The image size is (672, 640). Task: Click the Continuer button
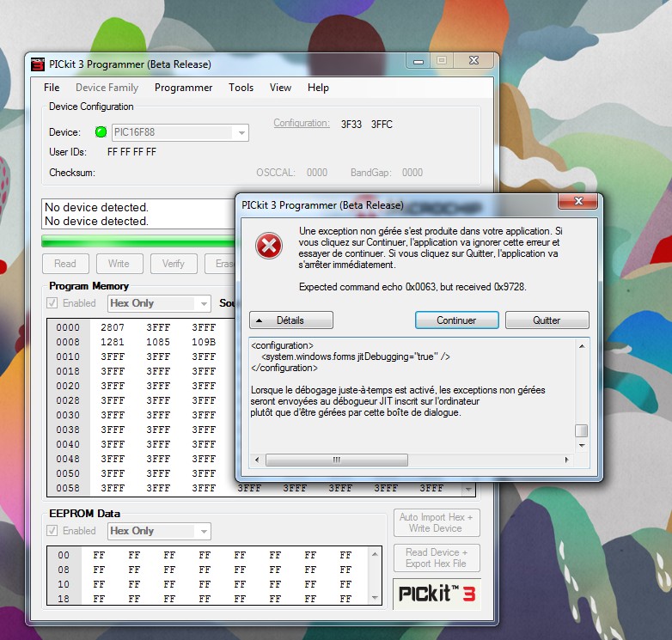(456, 320)
